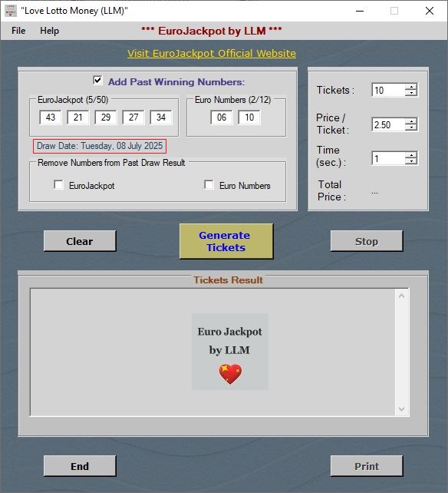Increase Price per Ticket with up arrow
Viewport: 448px width, 493px height.
[411, 121]
